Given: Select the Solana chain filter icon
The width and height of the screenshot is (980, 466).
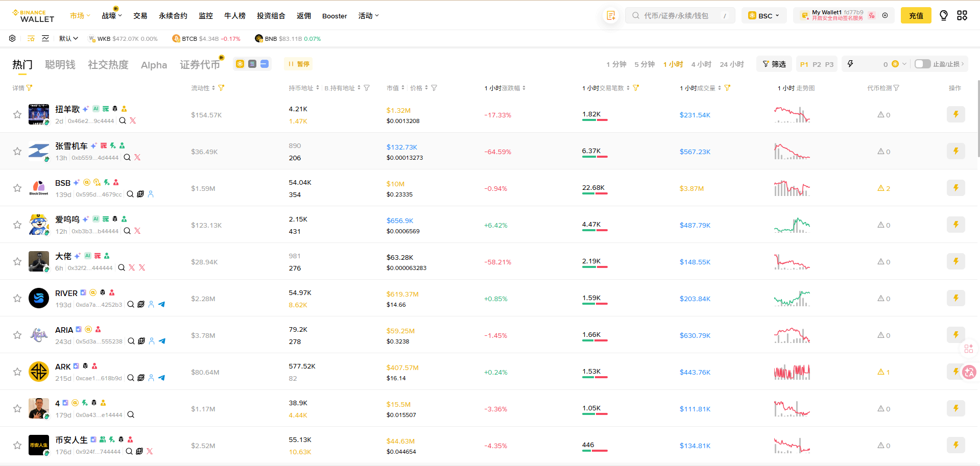Looking at the screenshot, I should tap(252, 64).
